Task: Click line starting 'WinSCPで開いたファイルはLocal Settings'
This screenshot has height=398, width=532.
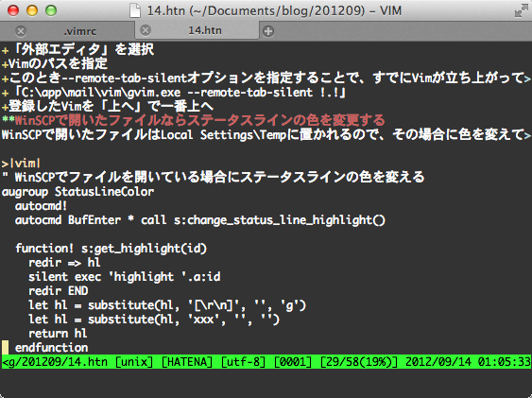Action: tap(266, 134)
